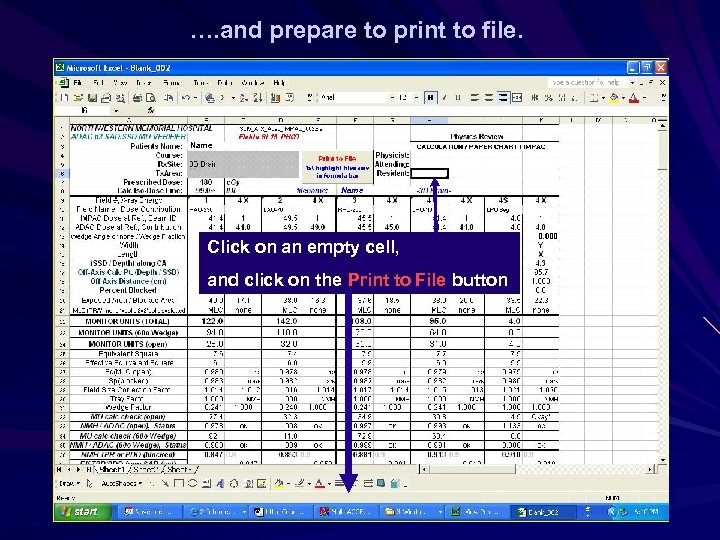Apply the Currency Style format icon
The image size is (720, 540).
pyautogui.click(x=534, y=97)
